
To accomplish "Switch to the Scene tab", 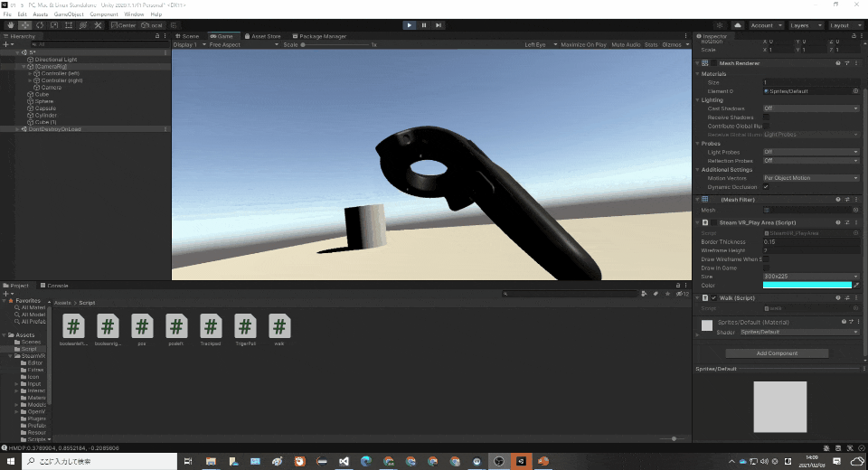I will [187, 36].
